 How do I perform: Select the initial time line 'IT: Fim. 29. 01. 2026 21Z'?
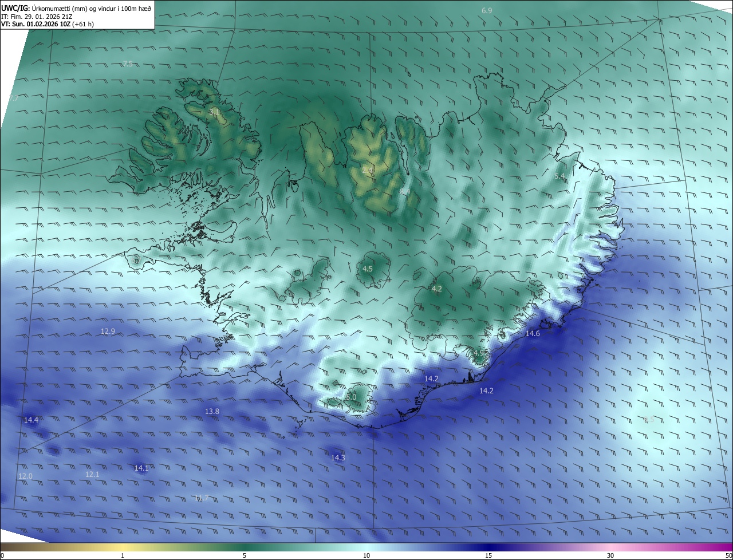tap(36, 17)
